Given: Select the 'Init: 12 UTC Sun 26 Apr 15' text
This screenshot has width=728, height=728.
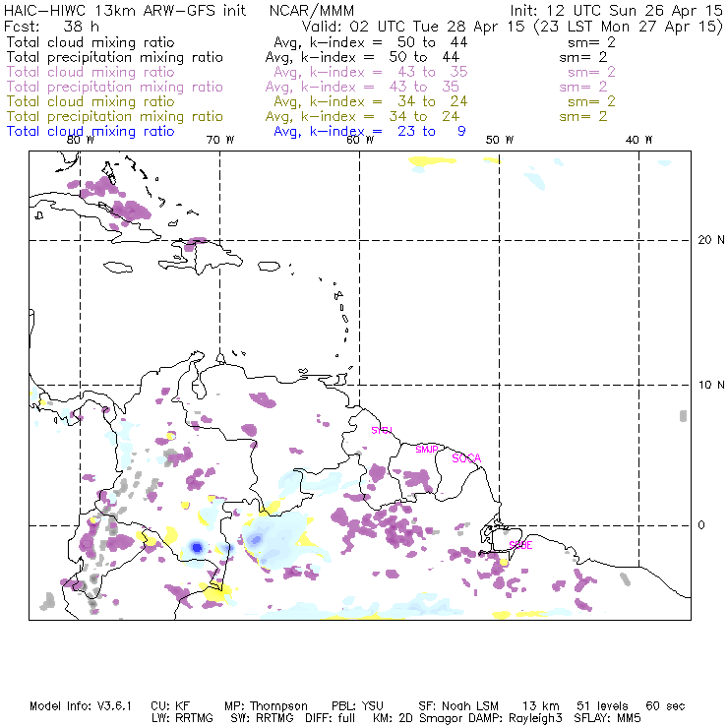Looking at the screenshot, I should tap(617, 11).
